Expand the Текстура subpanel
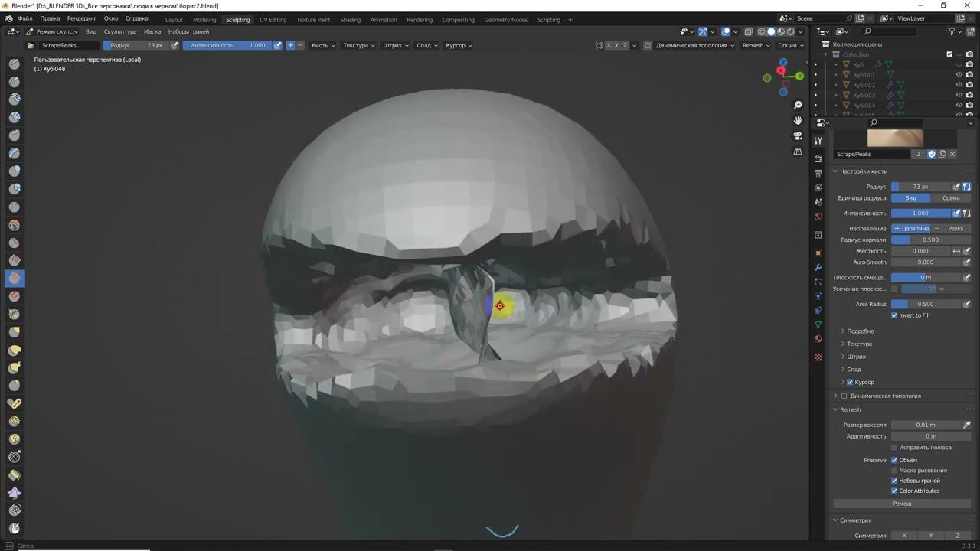Image resolution: width=980 pixels, height=551 pixels. pos(859,344)
